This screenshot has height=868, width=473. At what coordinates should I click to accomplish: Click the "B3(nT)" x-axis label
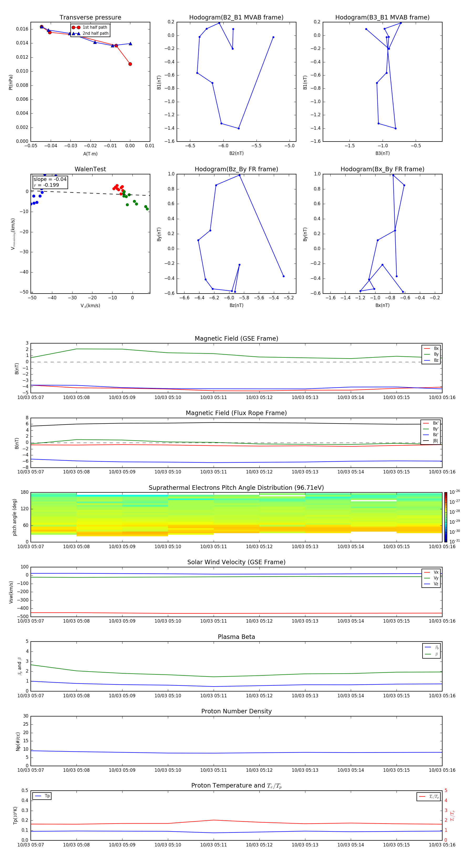tap(382, 153)
